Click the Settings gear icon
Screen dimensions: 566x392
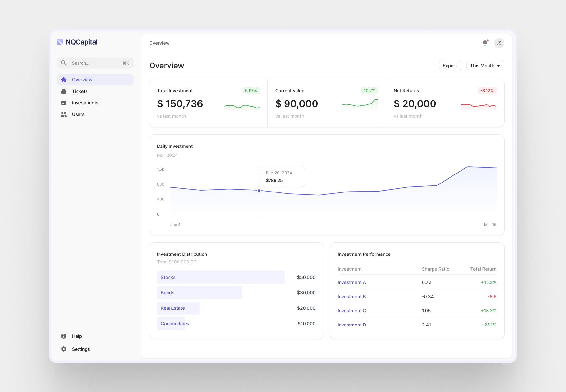64,349
